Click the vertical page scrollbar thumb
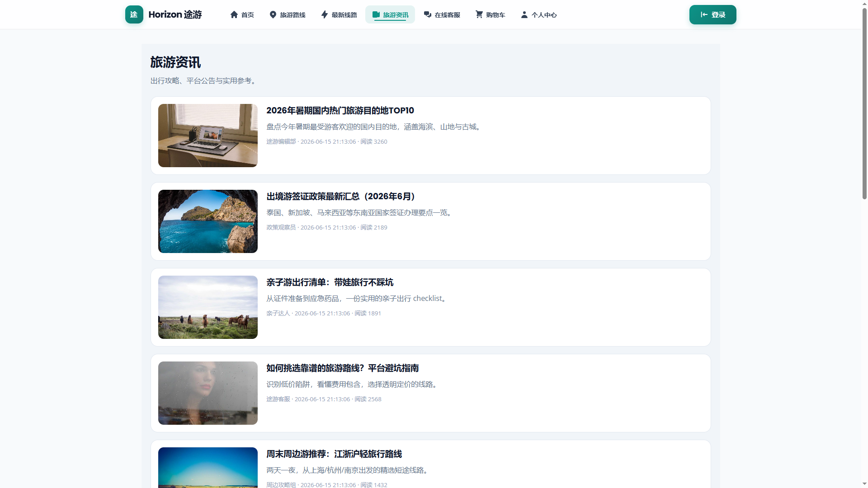This screenshot has height=488, width=868. click(x=864, y=103)
